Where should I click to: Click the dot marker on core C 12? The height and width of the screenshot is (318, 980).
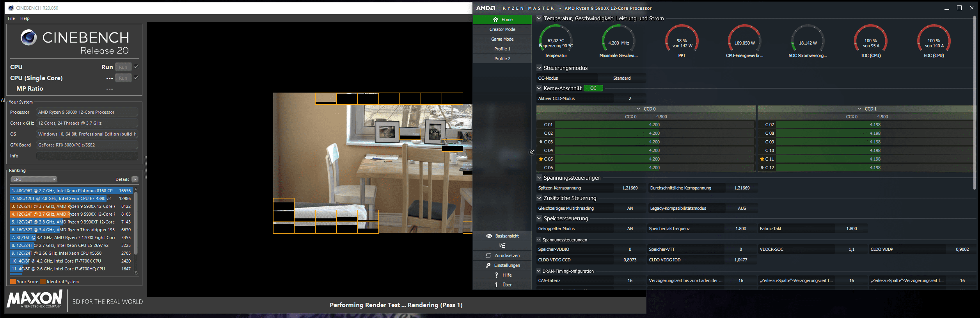pos(762,168)
